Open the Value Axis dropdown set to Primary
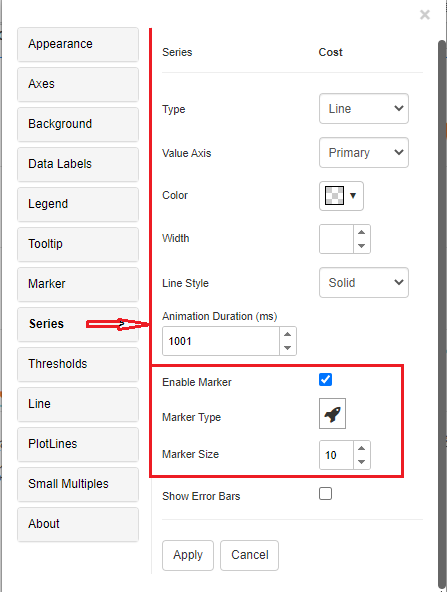This screenshot has height=592, width=447. pyautogui.click(x=364, y=153)
